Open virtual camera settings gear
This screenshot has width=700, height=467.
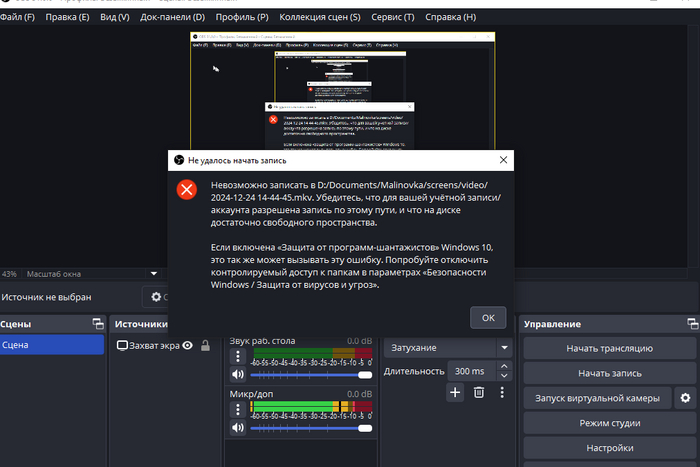(685, 398)
